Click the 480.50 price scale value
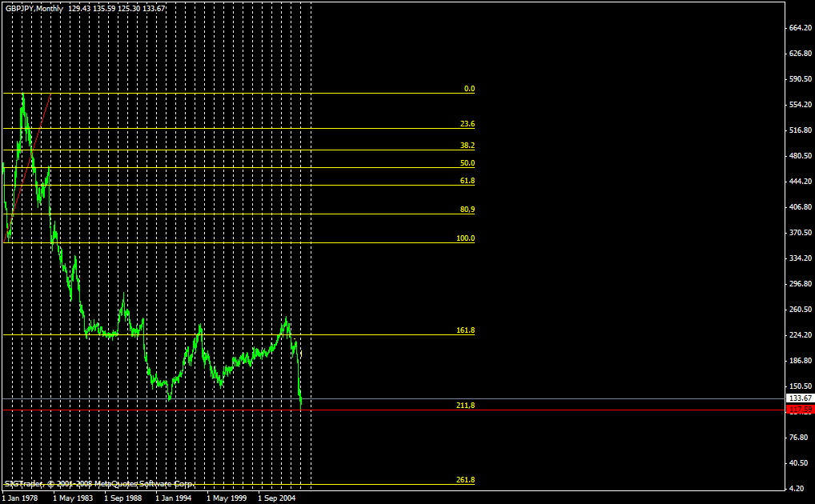This screenshot has height=504, width=815. point(801,156)
